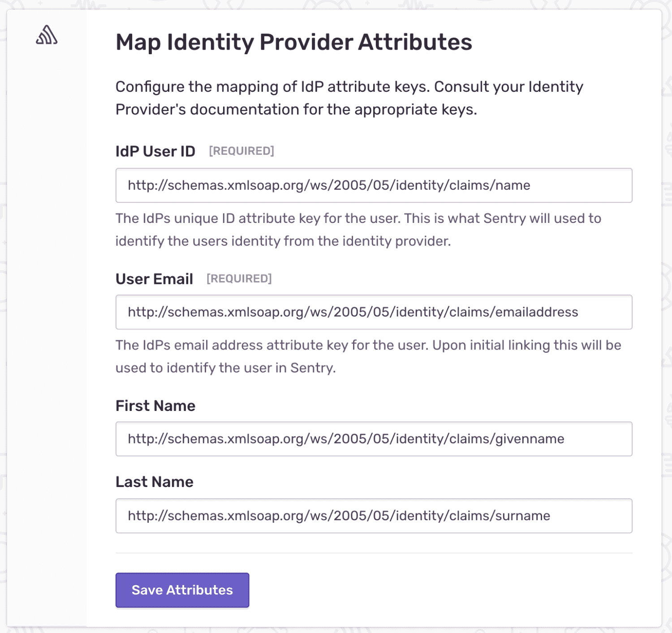The width and height of the screenshot is (672, 633).
Task: Click the User Email REQUIRED tag
Action: click(x=239, y=278)
